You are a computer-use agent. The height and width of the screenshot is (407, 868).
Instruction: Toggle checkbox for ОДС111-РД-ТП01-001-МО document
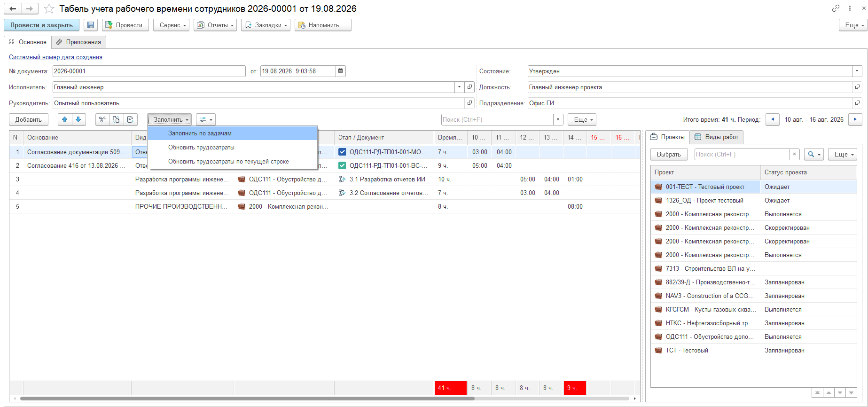[342, 152]
